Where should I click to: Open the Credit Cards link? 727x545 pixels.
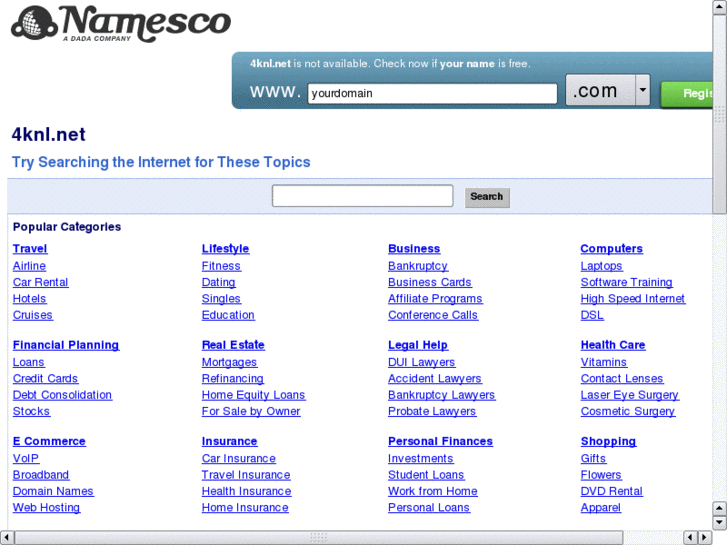click(x=45, y=378)
